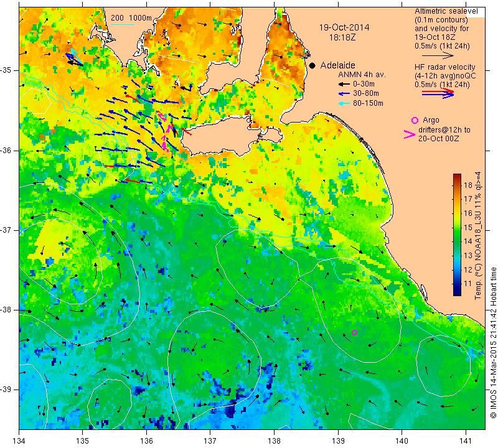Click the ANMN 4h av. legend heading
This screenshot has width=498, height=448.
[x=362, y=75]
